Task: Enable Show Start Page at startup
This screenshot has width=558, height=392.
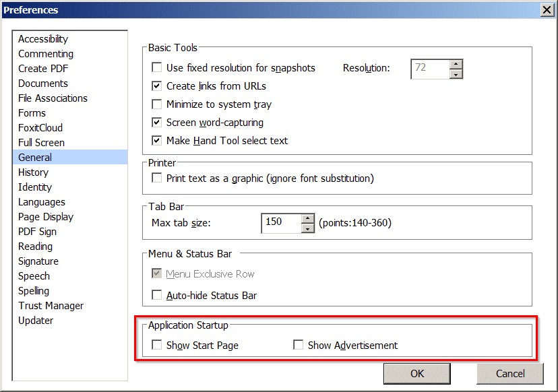Action: (x=157, y=346)
